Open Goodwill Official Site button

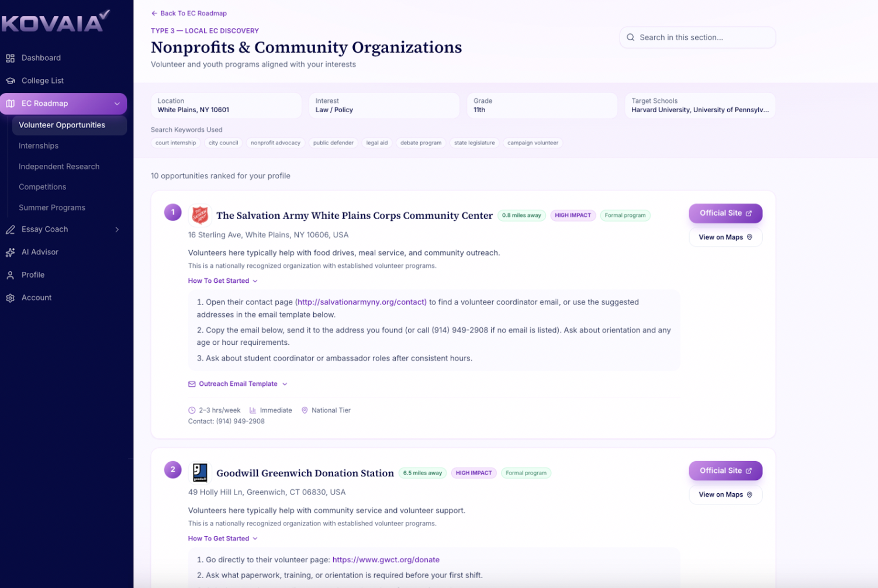[725, 471]
